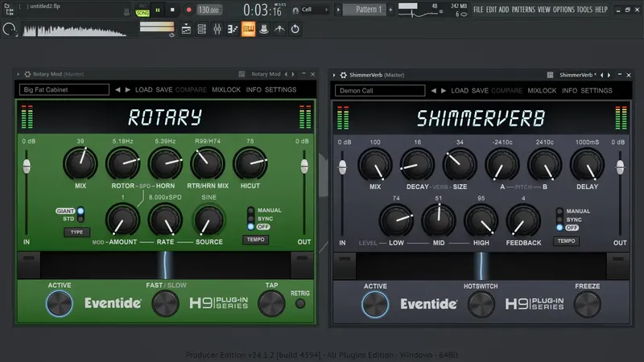Open the EDIT menu
Image resolution: width=644 pixels, height=362 pixels.
(491, 9)
